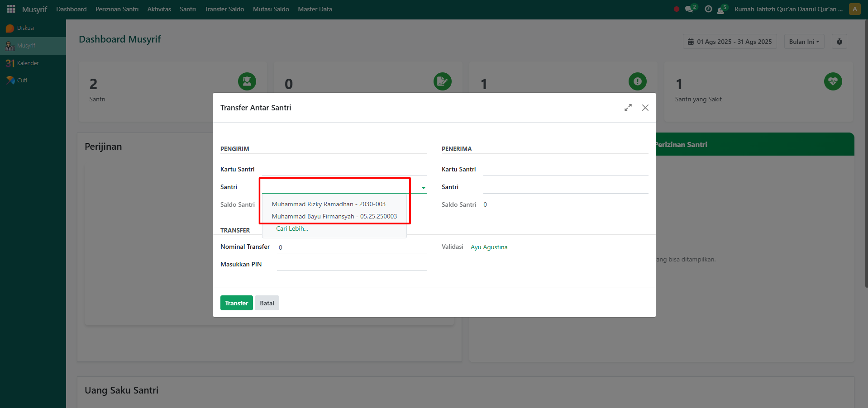Open Cuti from the sidebar
The image size is (868, 408).
click(22, 81)
